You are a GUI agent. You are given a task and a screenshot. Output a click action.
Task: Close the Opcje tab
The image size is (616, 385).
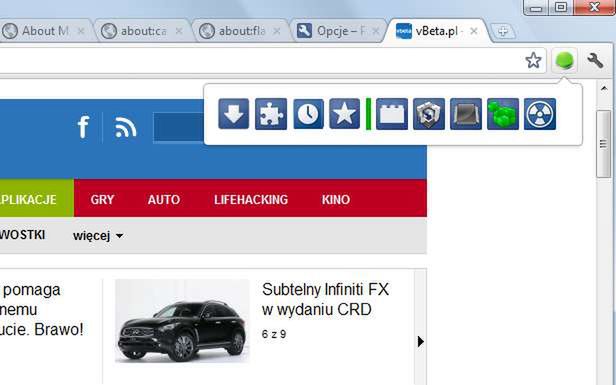point(376,31)
